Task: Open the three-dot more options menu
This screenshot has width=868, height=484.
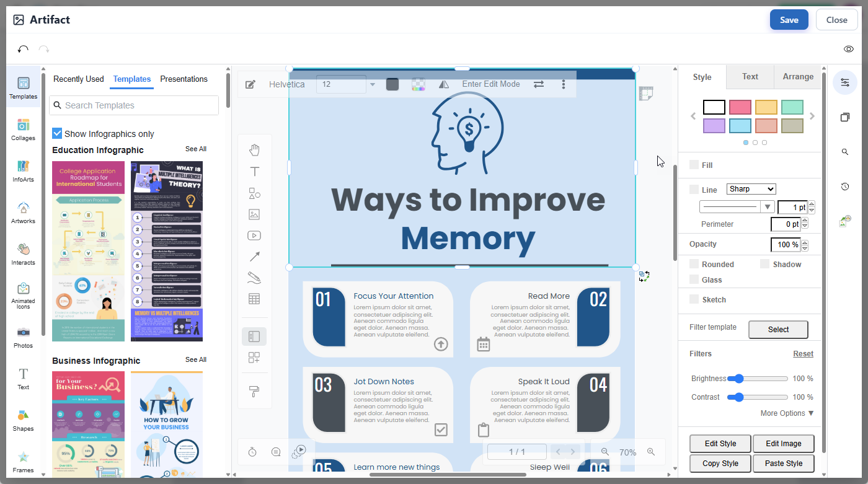Action: pos(564,84)
